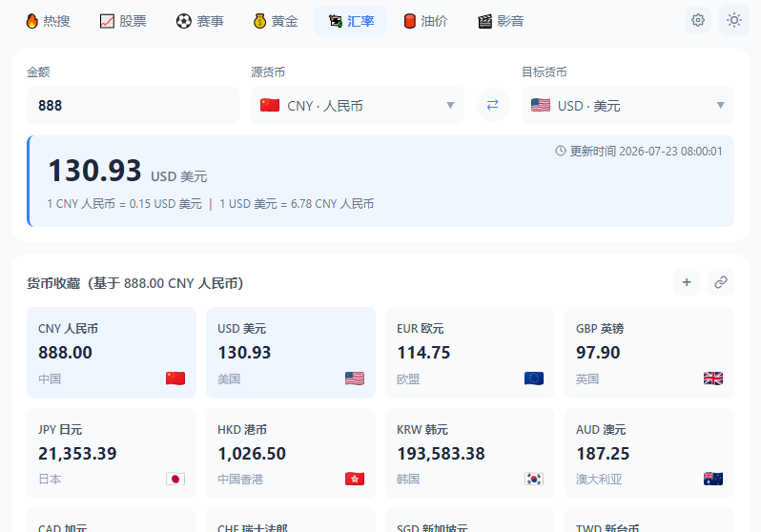Select the EUR 欧元 currency card
This screenshot has height=532, width=761.
pos(470,353)
